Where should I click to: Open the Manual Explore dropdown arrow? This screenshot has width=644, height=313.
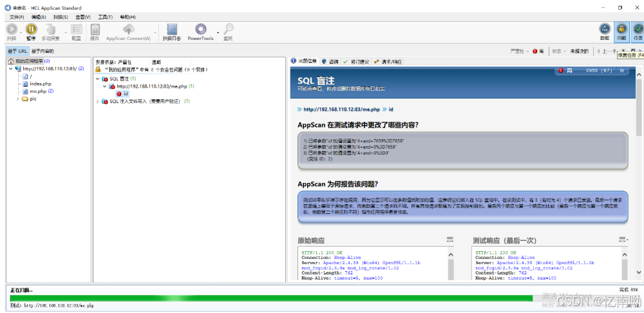[x=66, y=32]
